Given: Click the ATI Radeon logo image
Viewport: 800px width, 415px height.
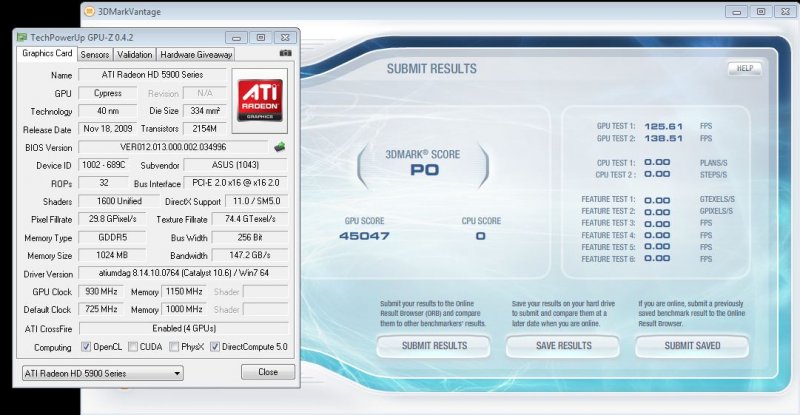Looking at the screenshot, I should coord(260,100).
